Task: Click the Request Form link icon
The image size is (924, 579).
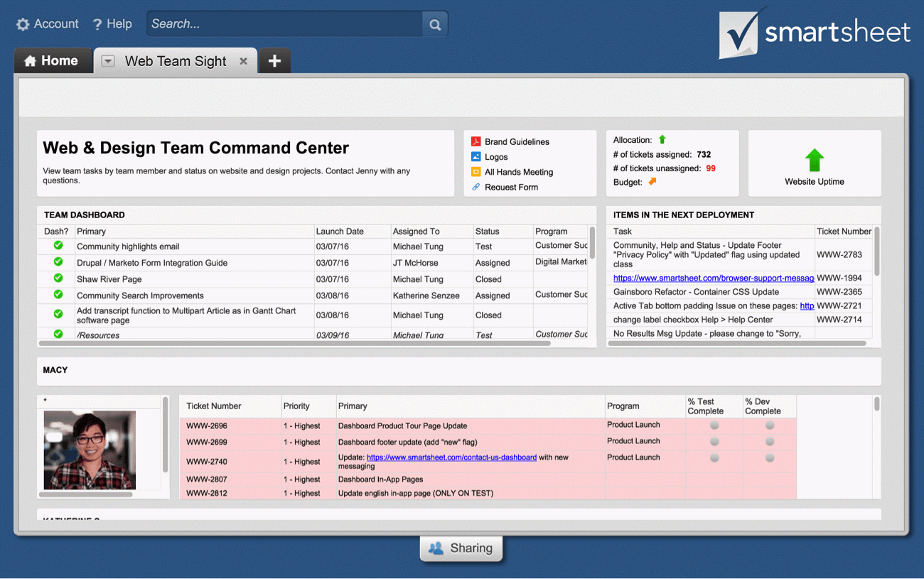Action: pos(476,187)
